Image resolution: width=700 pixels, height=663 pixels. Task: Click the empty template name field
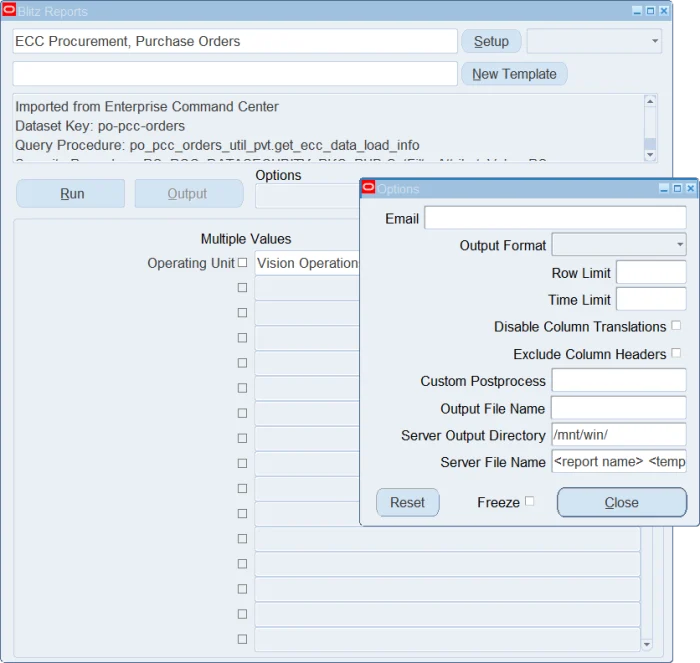point(235,74)
